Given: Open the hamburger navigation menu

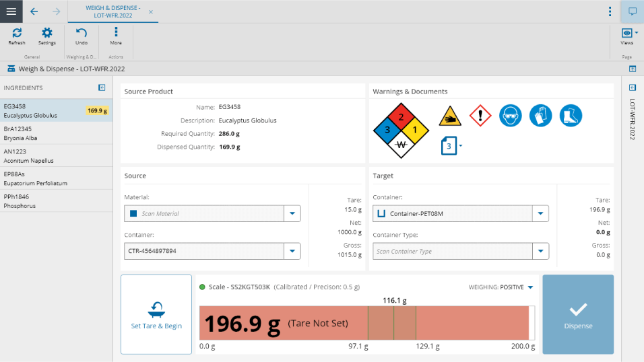Looking at the screenshot, I should (x=11, y=11).
